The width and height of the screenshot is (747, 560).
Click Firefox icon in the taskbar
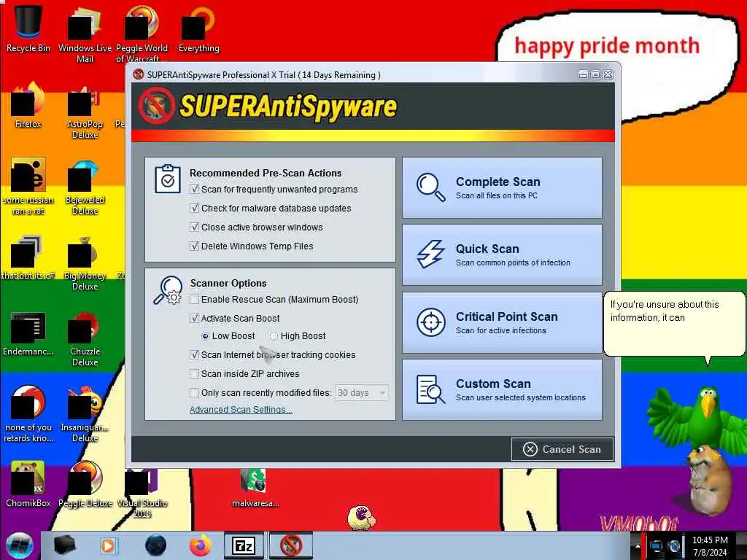pyautogui.click(x=201, y=545)
